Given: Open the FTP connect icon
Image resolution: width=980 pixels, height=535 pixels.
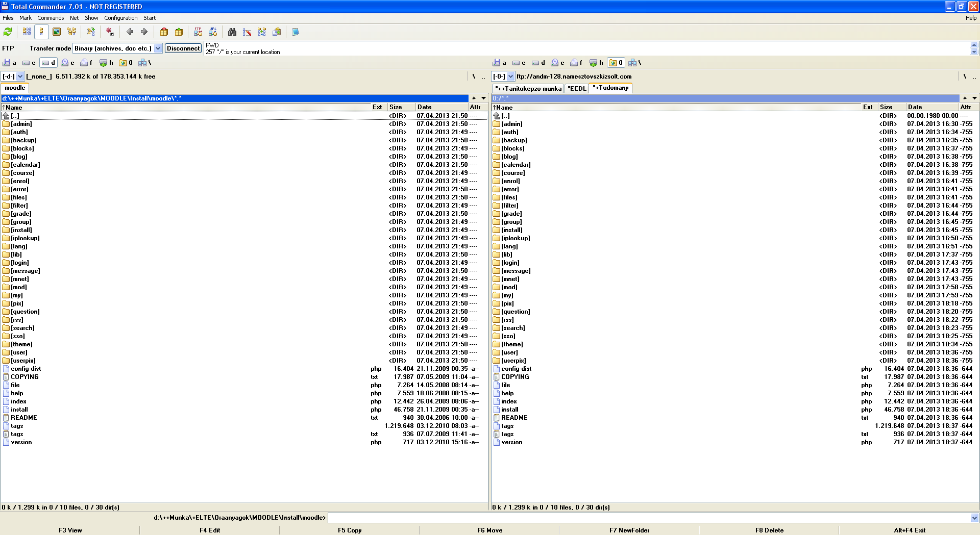Looking at the screenshot, I should (x=198, y=32).
